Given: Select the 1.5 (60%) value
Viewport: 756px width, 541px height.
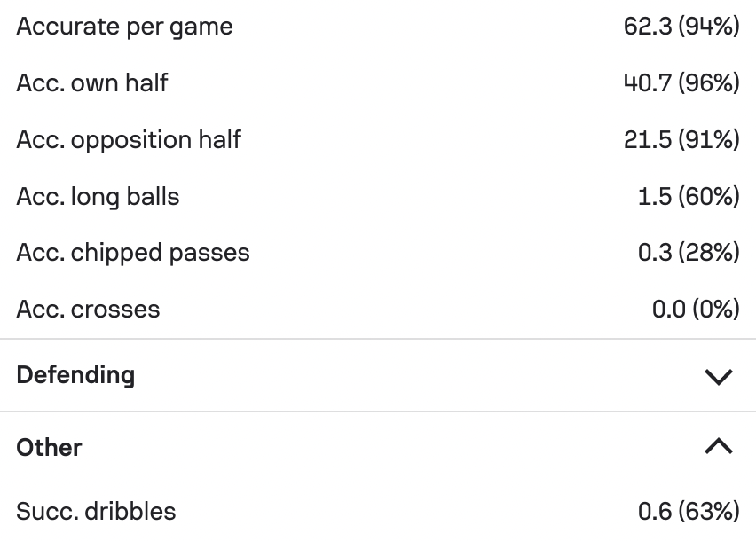Looking at the screenshot, I should tap(689, 197).
